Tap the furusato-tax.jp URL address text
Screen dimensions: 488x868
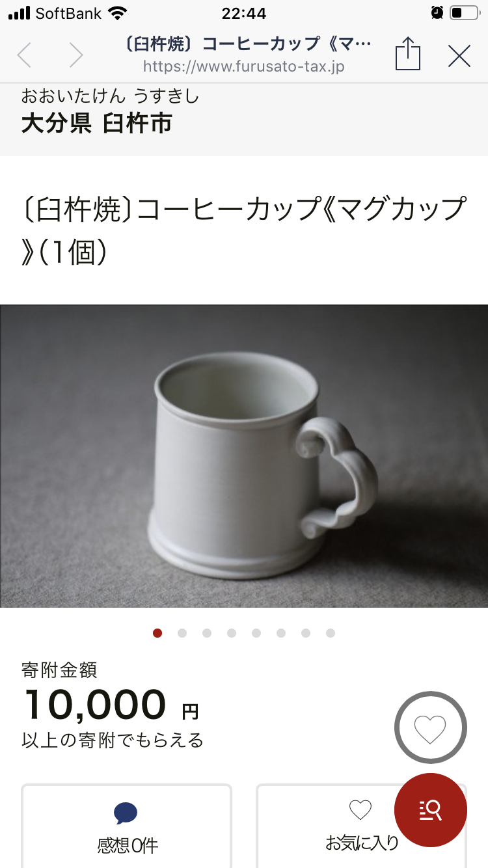click(244, 66)
